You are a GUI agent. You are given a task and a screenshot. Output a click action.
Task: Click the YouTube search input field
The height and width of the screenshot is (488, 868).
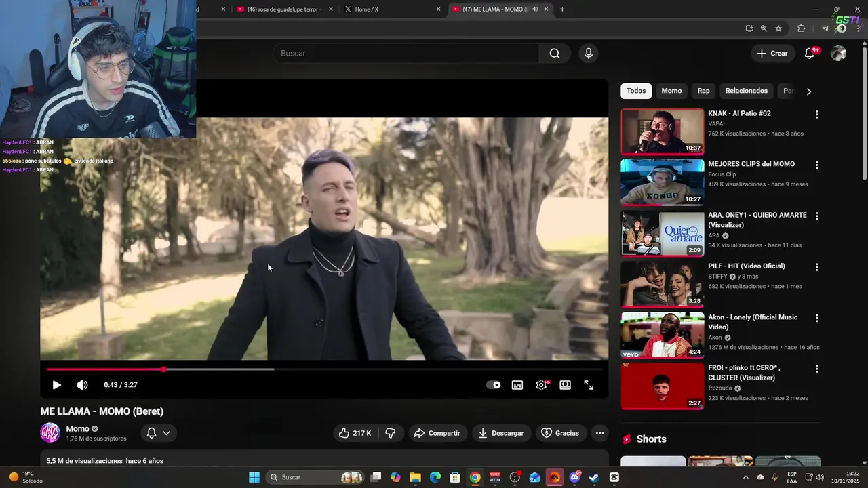pos(407,54)
